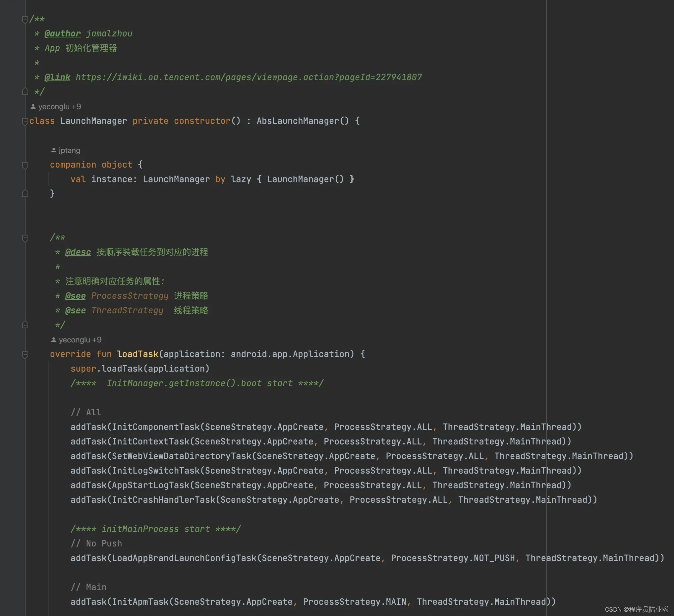This screenshot has height=616, width=674.
Task: Click fold end marker of @desc comment
Action: [x=25, y=325]
